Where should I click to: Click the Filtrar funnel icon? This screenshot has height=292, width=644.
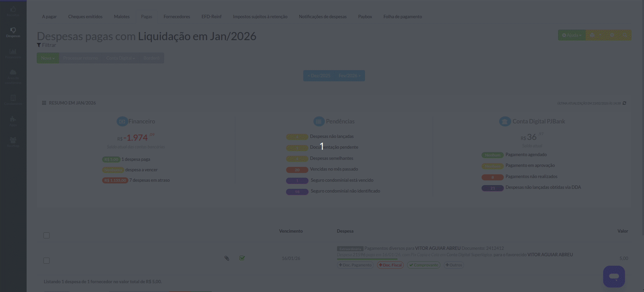[x=39, y=45]
